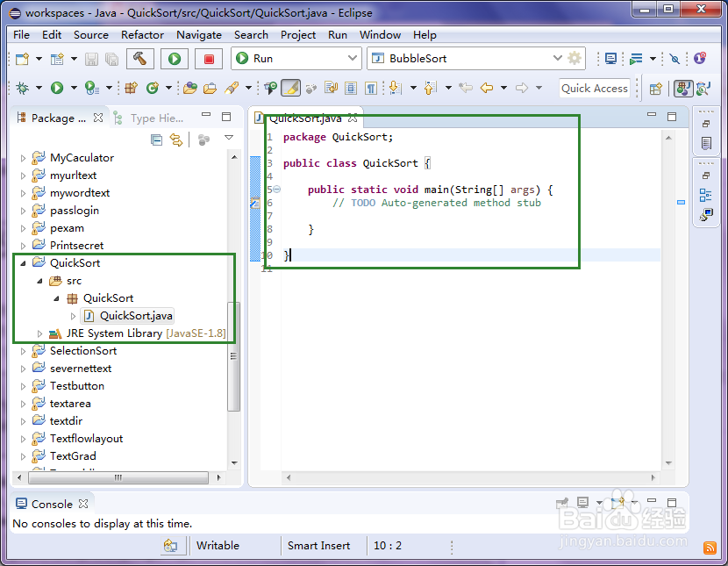The width and height of the screenshot is (728, 566).
Task: Select the Printsecret project
Action: 76,246
